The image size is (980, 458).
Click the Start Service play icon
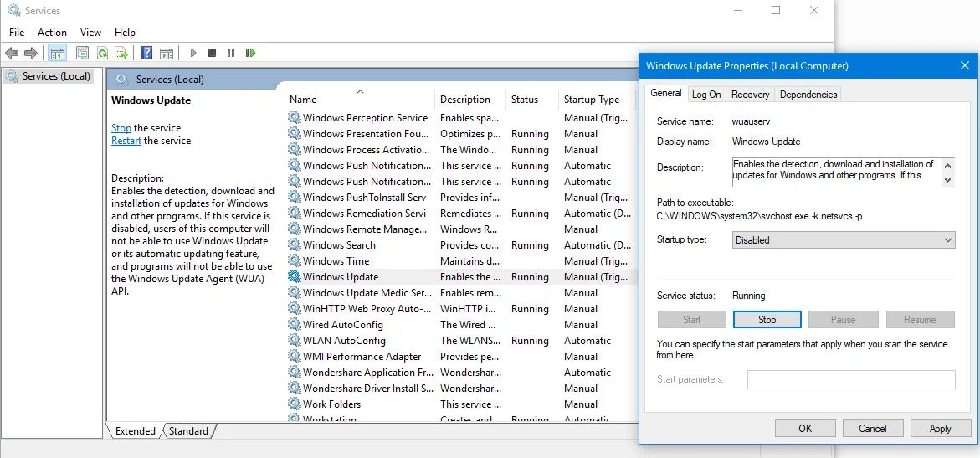(193, 54)
